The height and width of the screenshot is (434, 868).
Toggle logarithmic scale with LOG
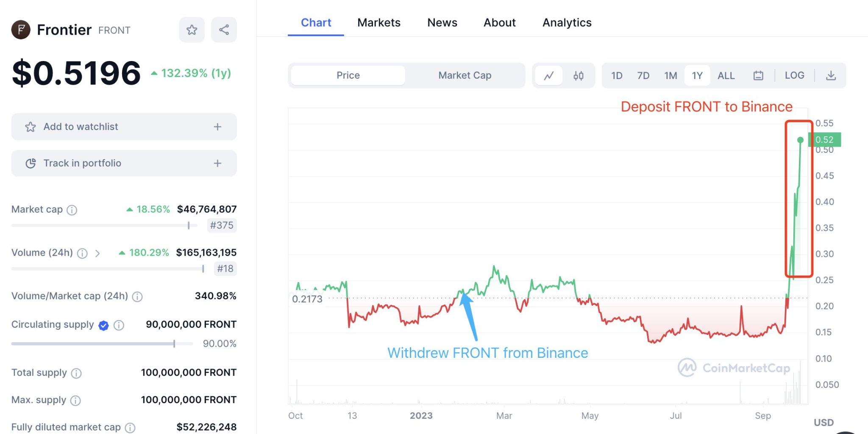click(x=795, y=75)
